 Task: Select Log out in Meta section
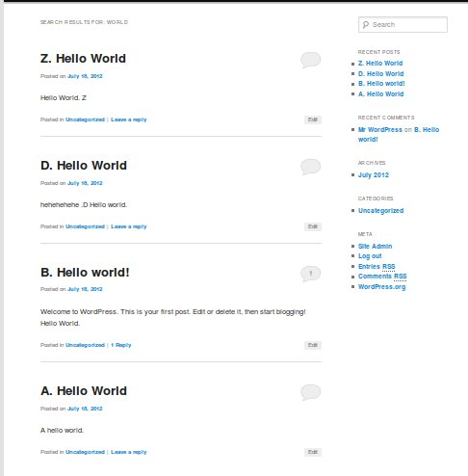point(370,256)
